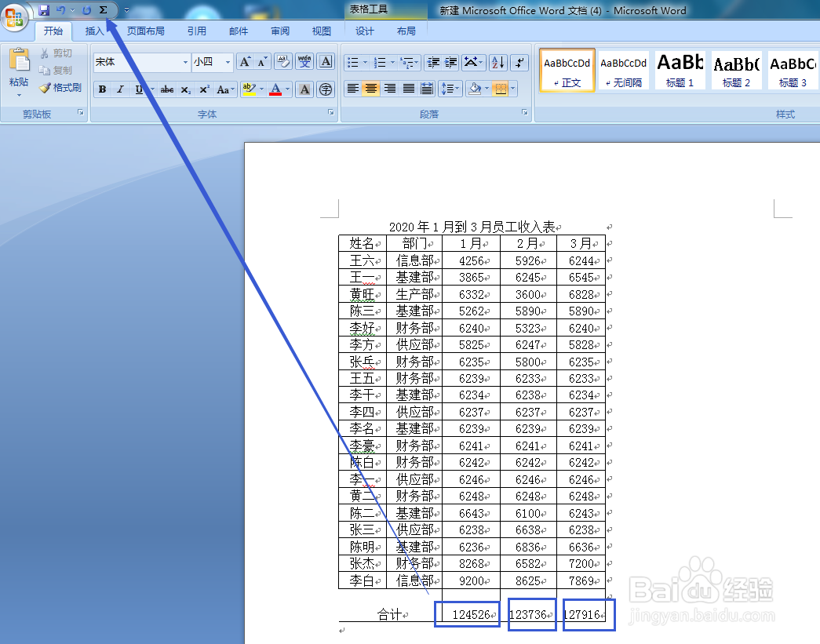Click Sort A-Z icon
The width and height of the screenshot is (820, 644).
point(498,63)
